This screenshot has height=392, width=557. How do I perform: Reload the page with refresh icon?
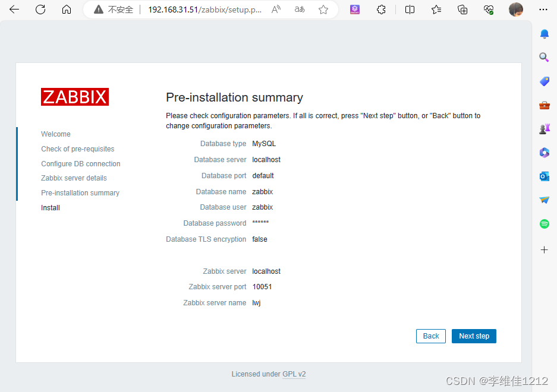[x=40, y=10]
